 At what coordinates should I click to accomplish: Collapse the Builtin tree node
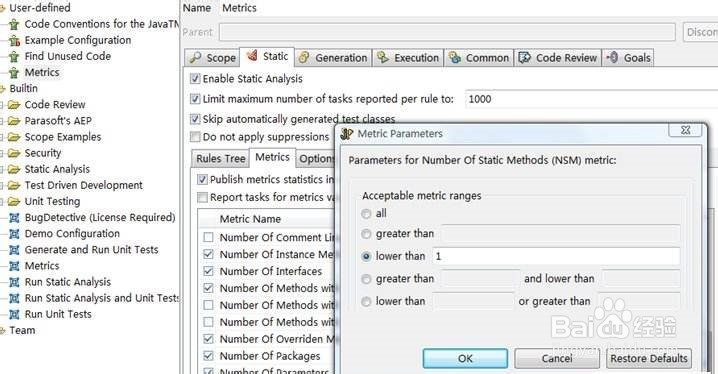[2, 89]
